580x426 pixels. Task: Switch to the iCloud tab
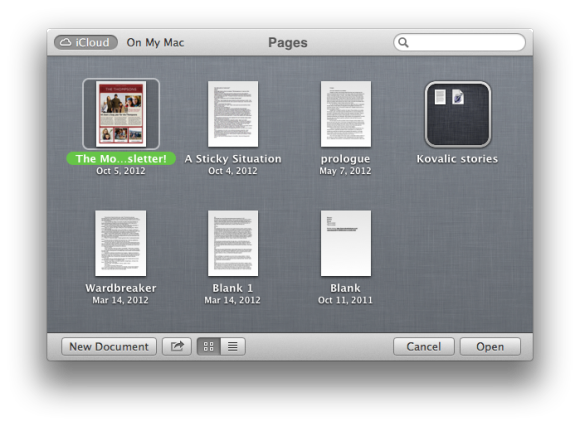[x=86, y=43]
